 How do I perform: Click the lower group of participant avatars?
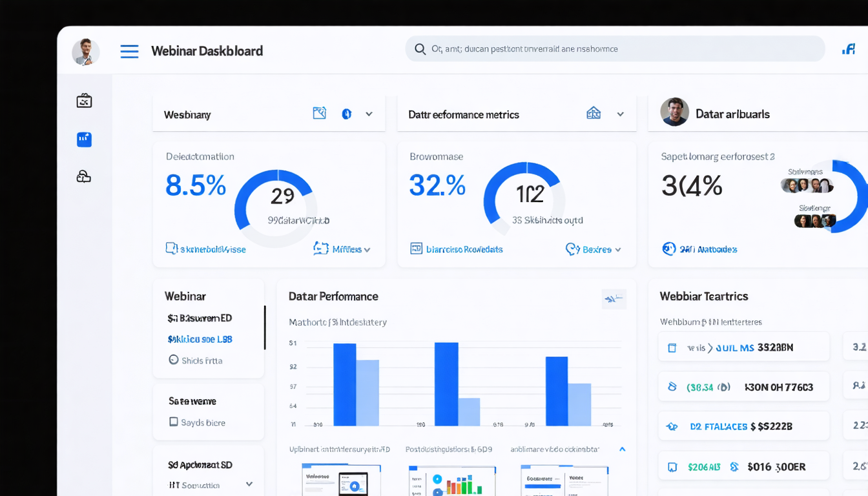pos(815,221)
